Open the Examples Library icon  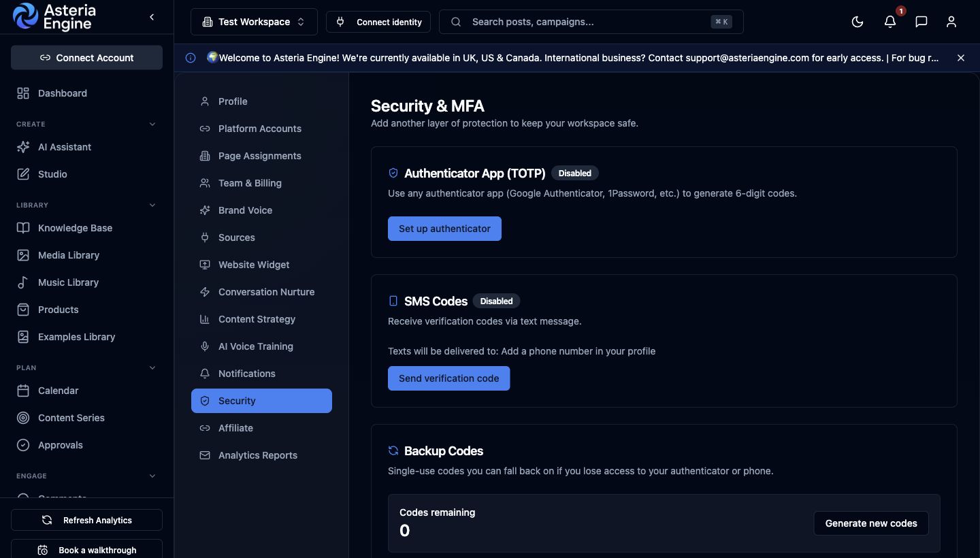click(x=23, y=337)
